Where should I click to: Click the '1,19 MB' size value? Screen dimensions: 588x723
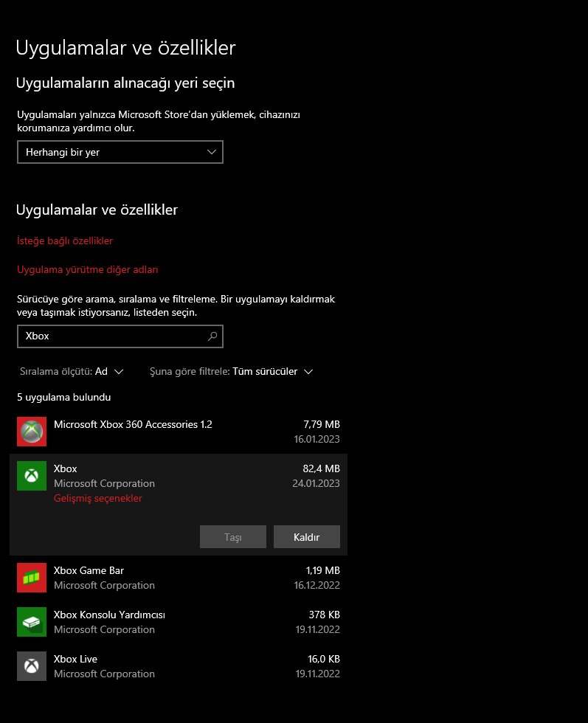pyautogui.click(x=323, y=570)
